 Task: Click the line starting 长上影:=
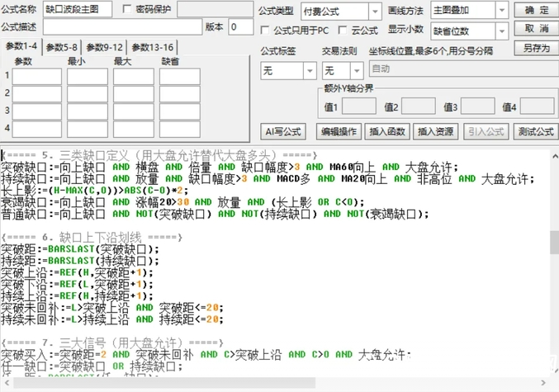point(94,191)
